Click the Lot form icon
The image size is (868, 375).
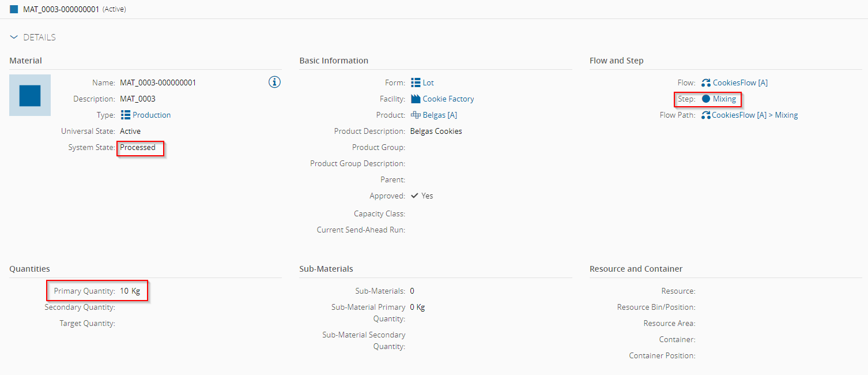[416, 82]
